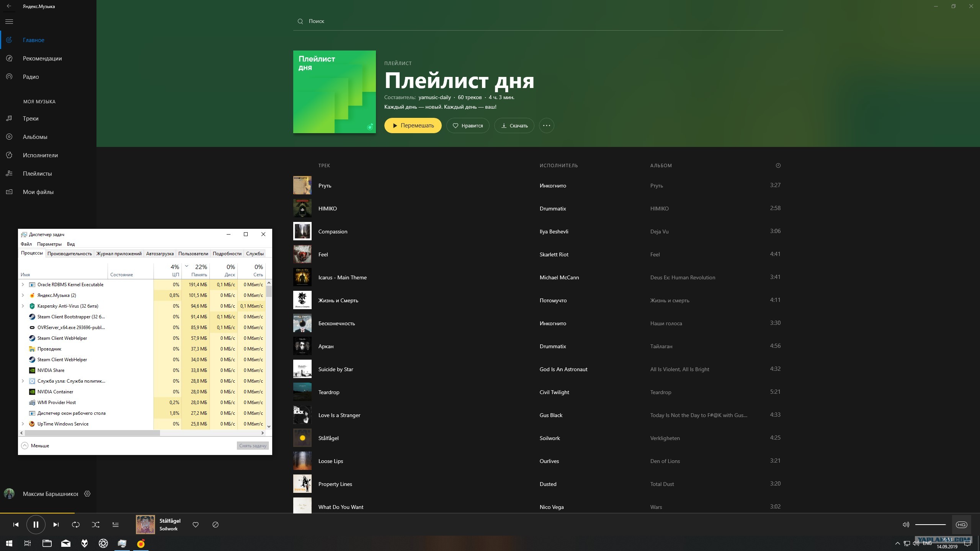Click the Task Manager horizontal scrollbar
The width and height of the screenshot is (980, 551).
pos(92,433)
